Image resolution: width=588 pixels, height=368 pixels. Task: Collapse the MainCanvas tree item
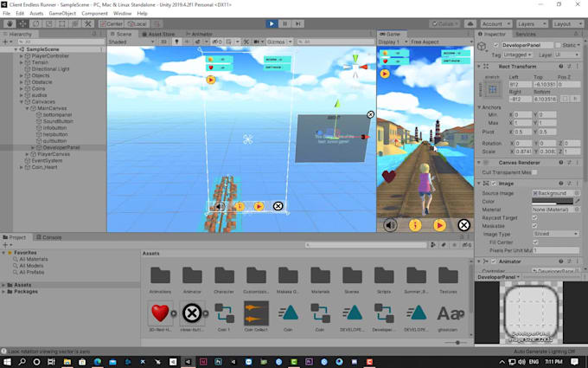(x=28, y=110)
